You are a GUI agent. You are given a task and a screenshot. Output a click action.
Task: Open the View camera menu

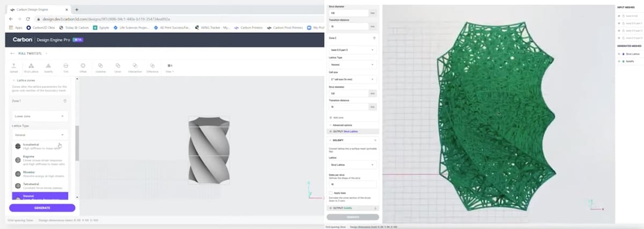coord(170,67)
